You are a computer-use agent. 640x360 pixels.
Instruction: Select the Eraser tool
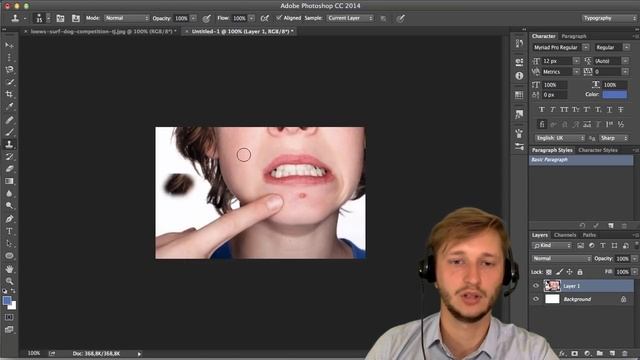9,169
